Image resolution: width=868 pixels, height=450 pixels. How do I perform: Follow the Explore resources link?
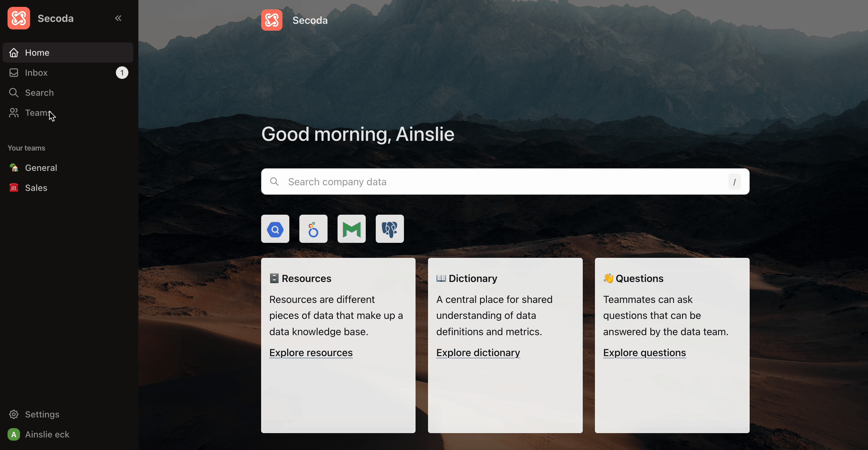pyautogui.click(x=311, y=353)
